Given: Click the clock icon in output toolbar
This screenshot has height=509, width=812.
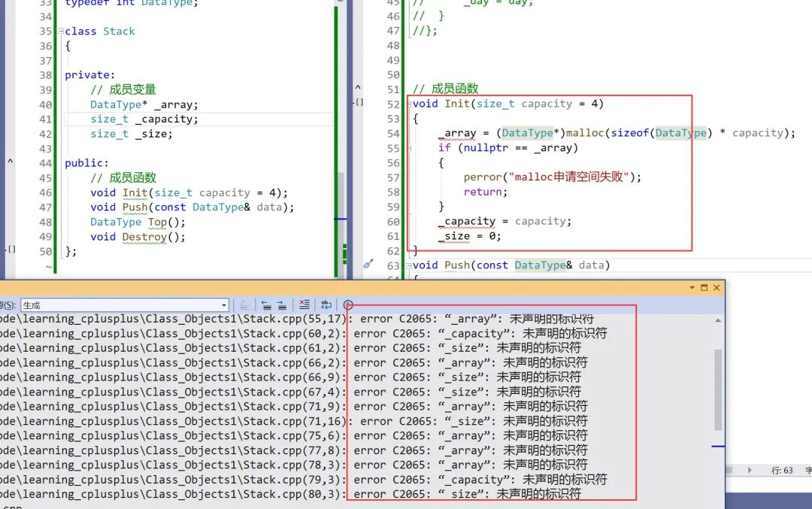Looking at the screenshot, I should (x=348, y=305).
